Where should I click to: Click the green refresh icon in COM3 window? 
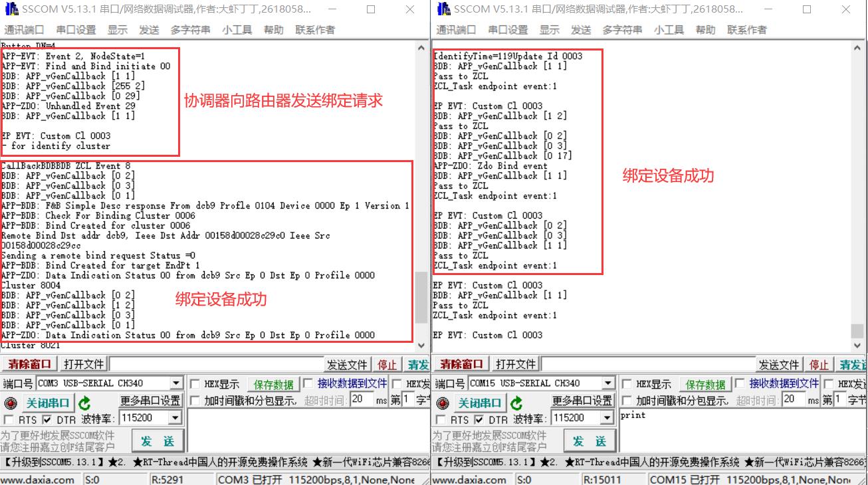(x=84, y=403)
